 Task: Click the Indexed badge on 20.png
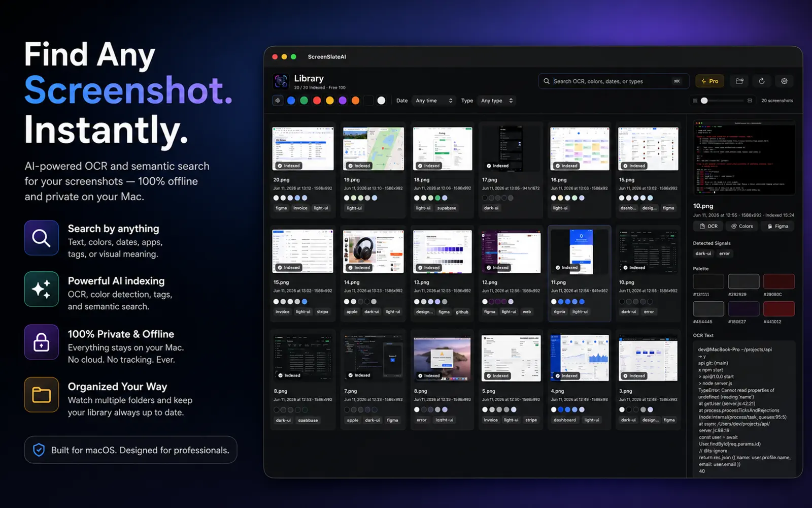(289, 166)
